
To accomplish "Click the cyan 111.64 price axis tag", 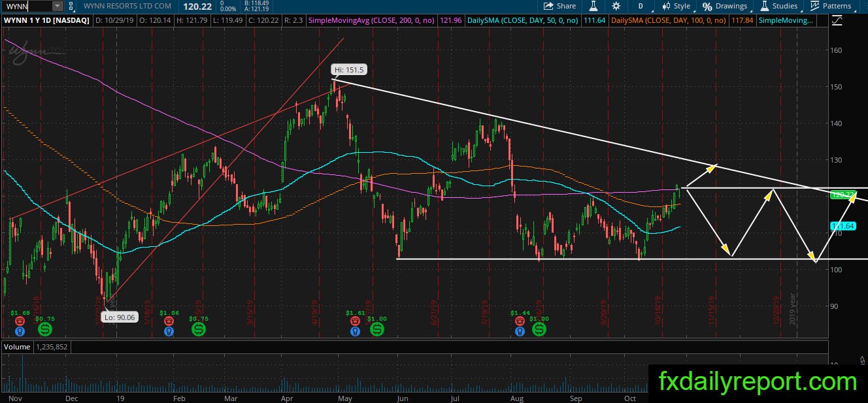I will point(843,226).
